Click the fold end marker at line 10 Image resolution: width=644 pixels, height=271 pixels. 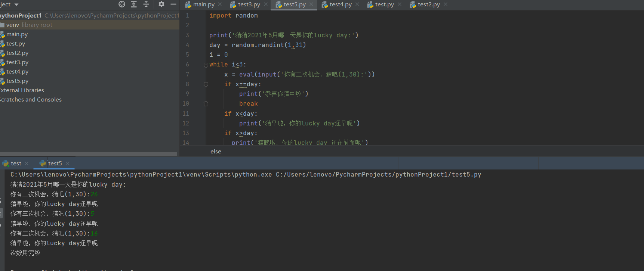tap(206, 103)
